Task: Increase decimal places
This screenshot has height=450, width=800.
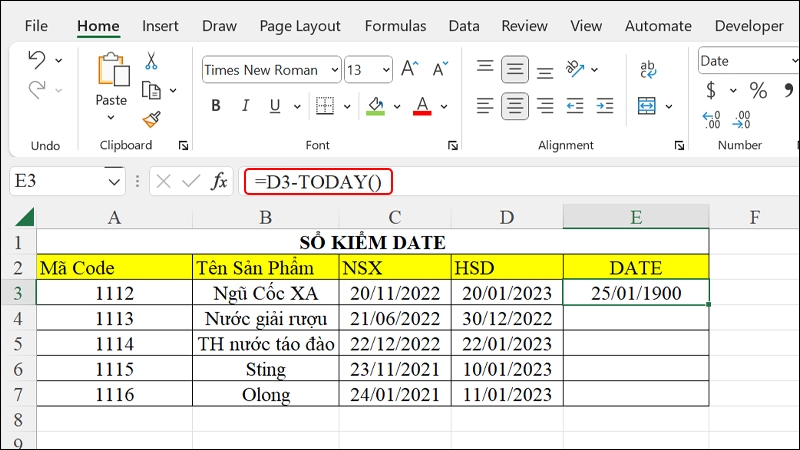Action: [711, 120]
